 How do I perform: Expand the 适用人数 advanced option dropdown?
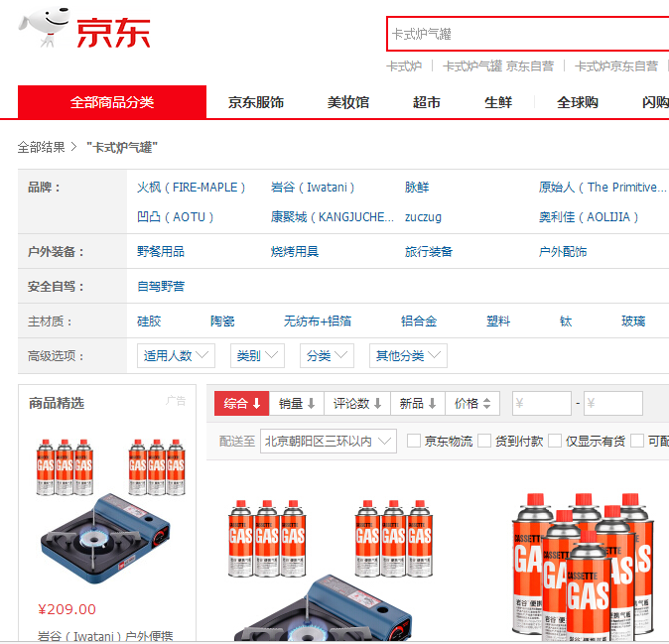(x=176, y=355)
